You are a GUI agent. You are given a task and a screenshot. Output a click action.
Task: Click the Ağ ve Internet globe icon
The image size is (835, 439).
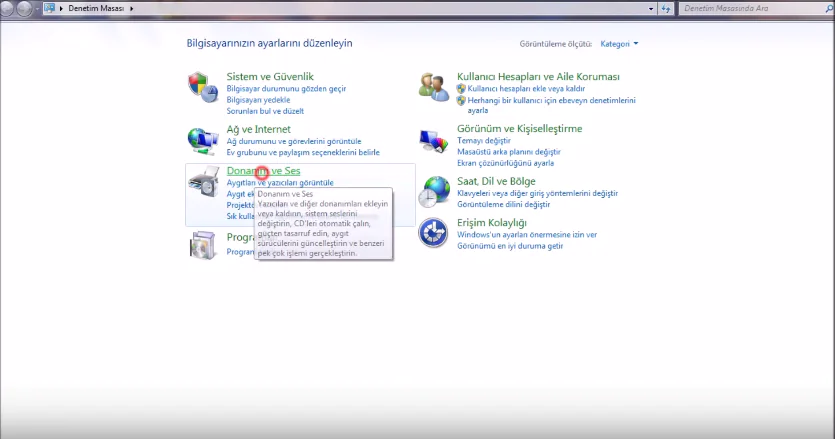[x=203, y=141]
